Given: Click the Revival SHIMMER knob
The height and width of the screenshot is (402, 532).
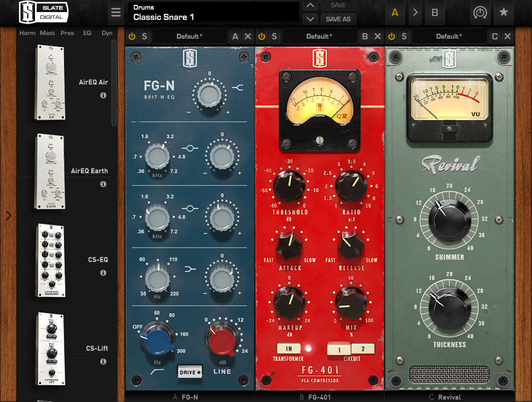Looking at the screenshot, I should click(x=449, y=220).
